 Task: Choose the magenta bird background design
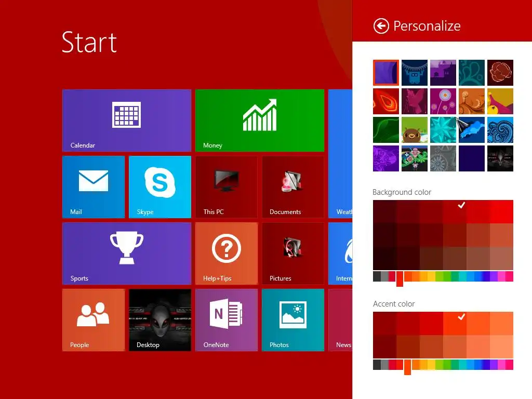click(415, 101)
